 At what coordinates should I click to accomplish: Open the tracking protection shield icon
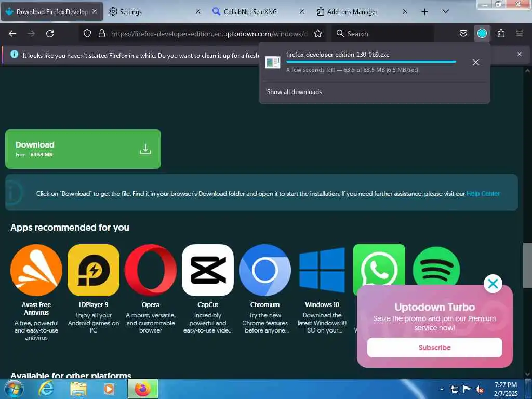point(87,34)
